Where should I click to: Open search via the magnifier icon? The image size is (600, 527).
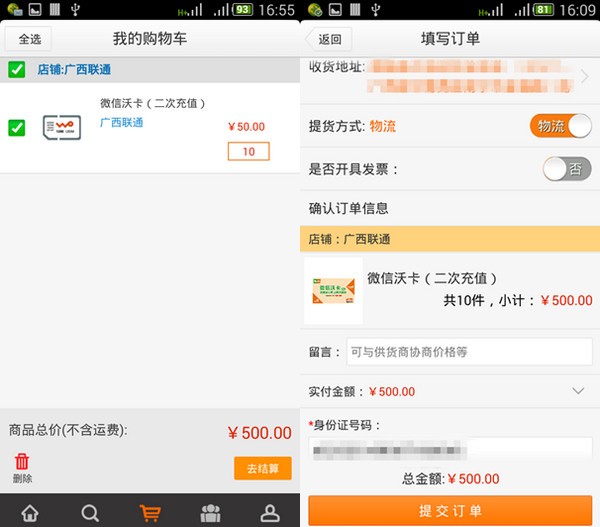pyautogui.click(x=90, y=512)
